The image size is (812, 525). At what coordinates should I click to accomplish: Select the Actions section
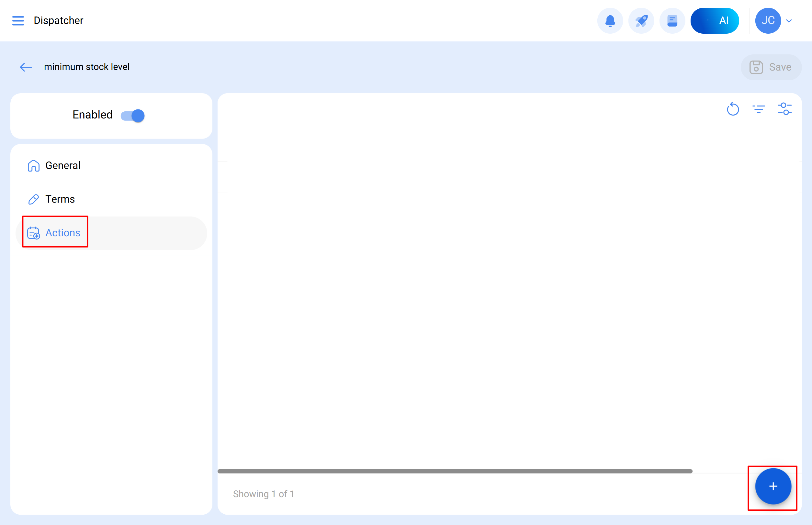pyautogui.click(x=63, y=233)
